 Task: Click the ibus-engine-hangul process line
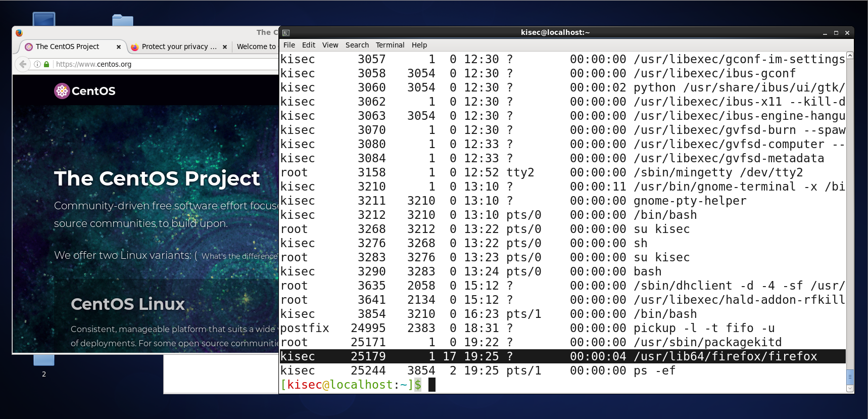[563, 116]
